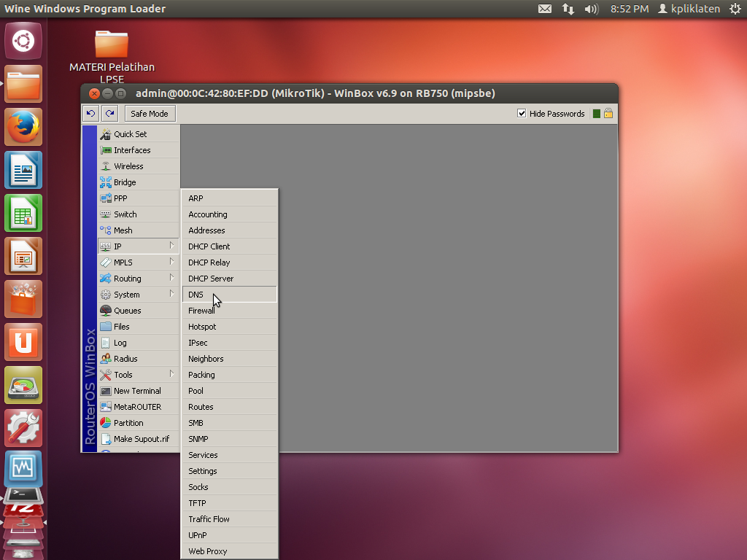This screenshot has width=747, height=560.
Task: Select UPnP in the IP submenu
Action: (x=229, y=535)
